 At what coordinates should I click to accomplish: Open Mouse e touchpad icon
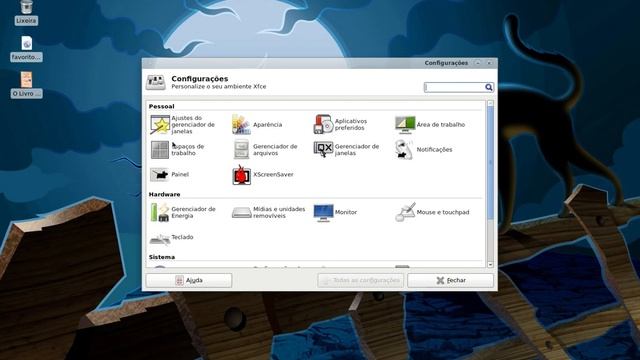pos(405,212)
